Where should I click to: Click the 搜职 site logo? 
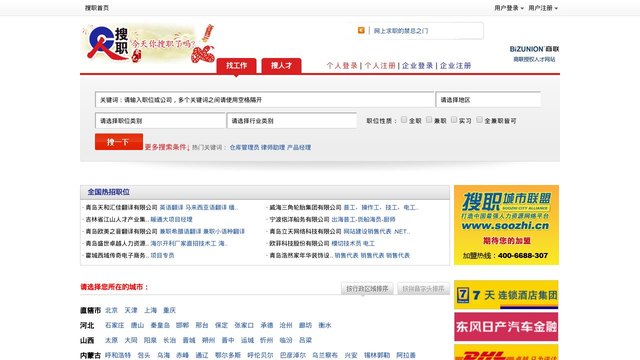[x=108, y=44]
